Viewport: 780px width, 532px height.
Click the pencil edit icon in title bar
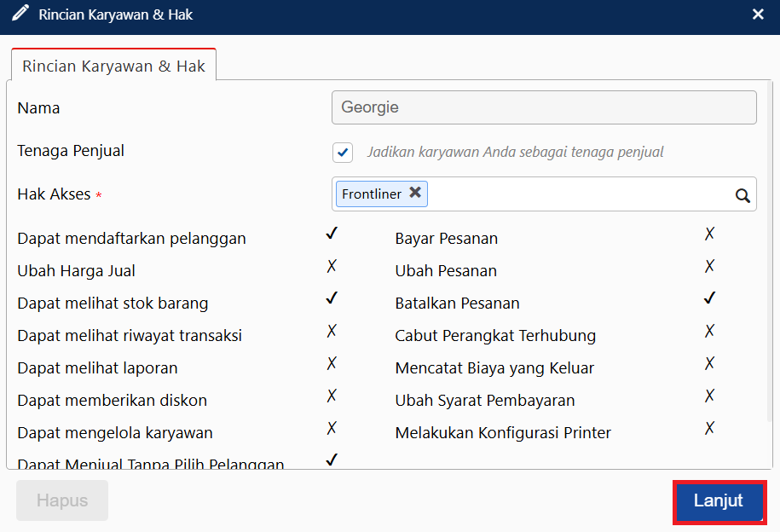point(20,14)
